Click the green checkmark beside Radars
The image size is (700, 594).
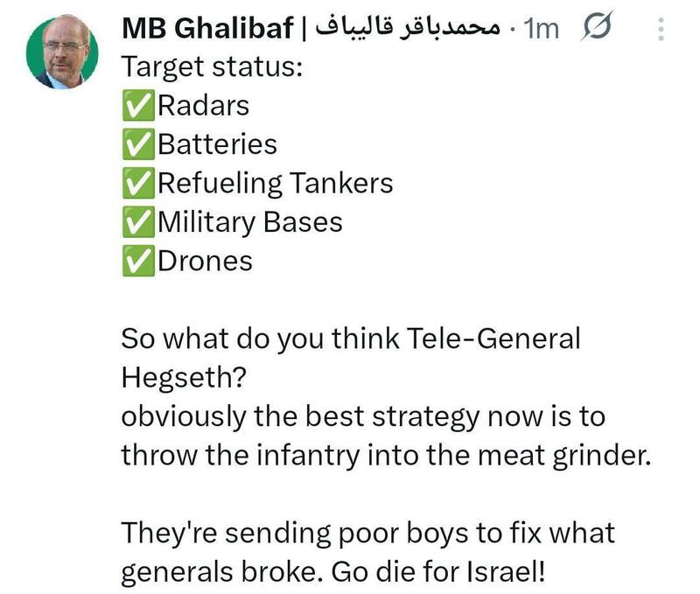pos(136,106)
